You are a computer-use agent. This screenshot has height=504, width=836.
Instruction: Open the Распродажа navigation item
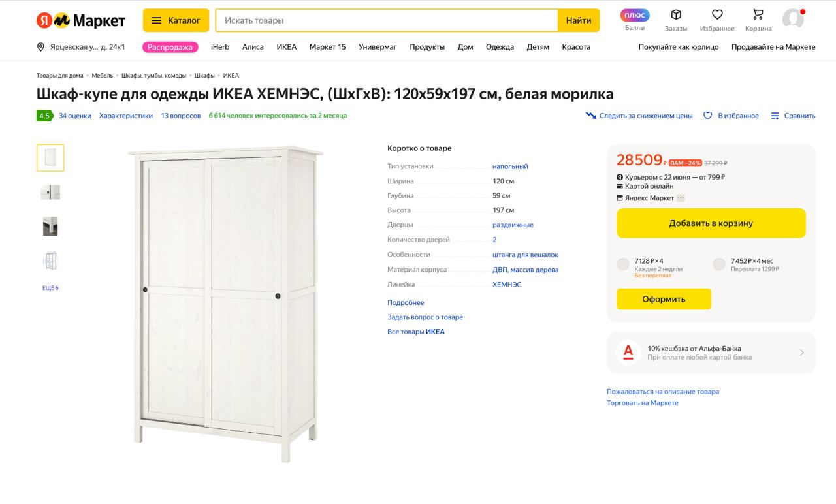coord(170,47)
